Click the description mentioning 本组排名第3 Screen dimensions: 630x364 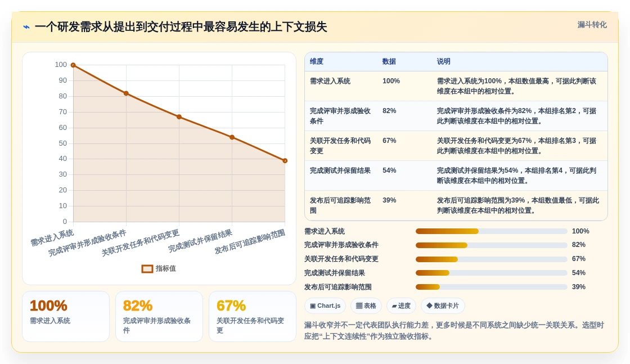(517, 146)
